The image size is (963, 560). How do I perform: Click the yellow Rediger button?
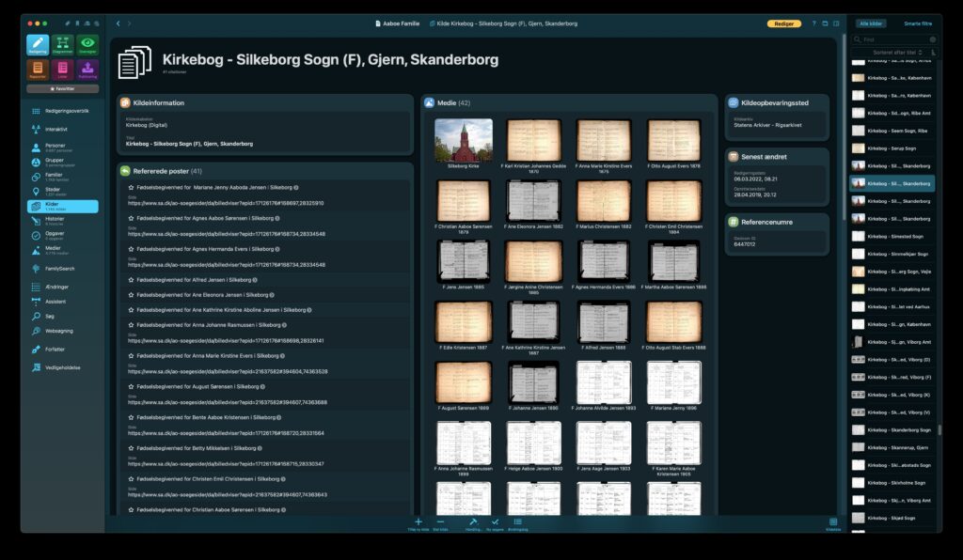pyautogui.click(x=784, y=23)
